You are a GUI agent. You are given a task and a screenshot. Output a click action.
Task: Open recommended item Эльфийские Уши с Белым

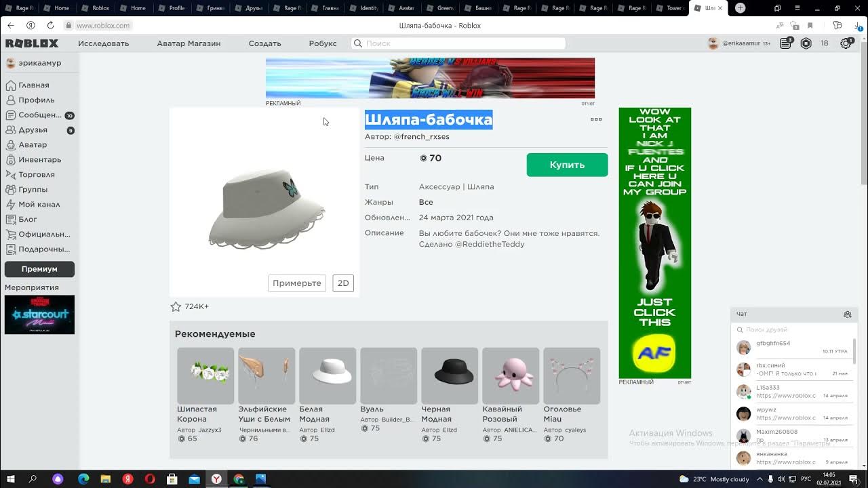coord(267,395)
